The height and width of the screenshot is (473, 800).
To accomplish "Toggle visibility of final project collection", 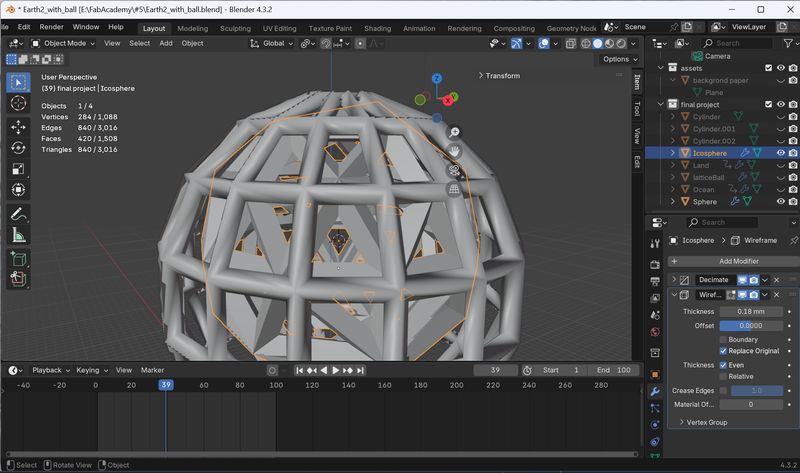I will click(781, 104).
